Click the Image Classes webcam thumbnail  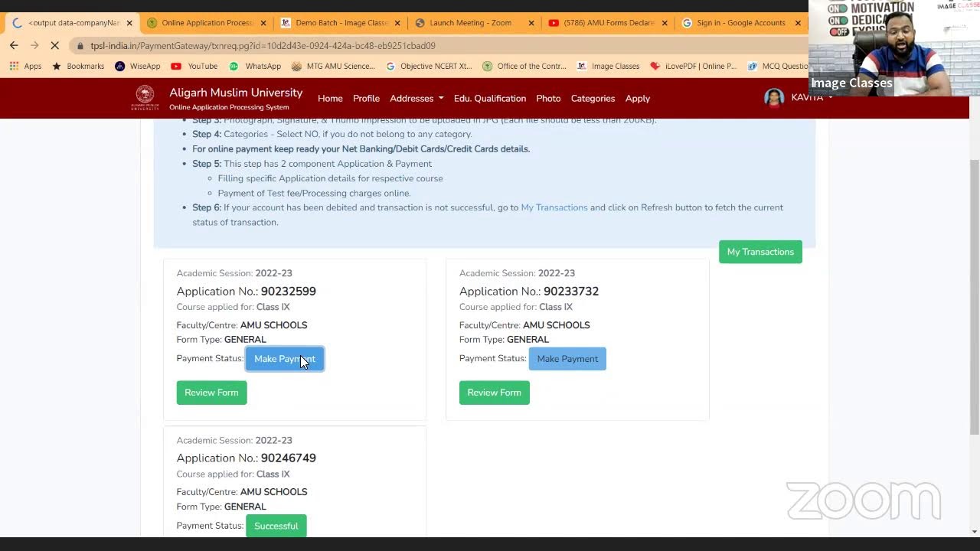pyautogui.click(x=894, y=47)
